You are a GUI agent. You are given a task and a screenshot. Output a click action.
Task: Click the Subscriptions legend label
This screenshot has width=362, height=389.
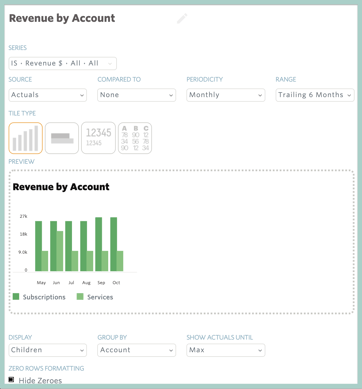pos(44,297)
